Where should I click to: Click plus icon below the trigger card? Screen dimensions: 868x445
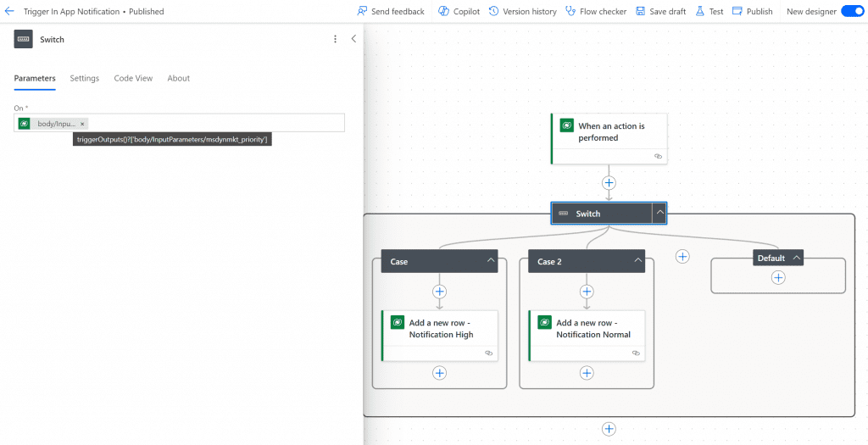click(609, 183)
